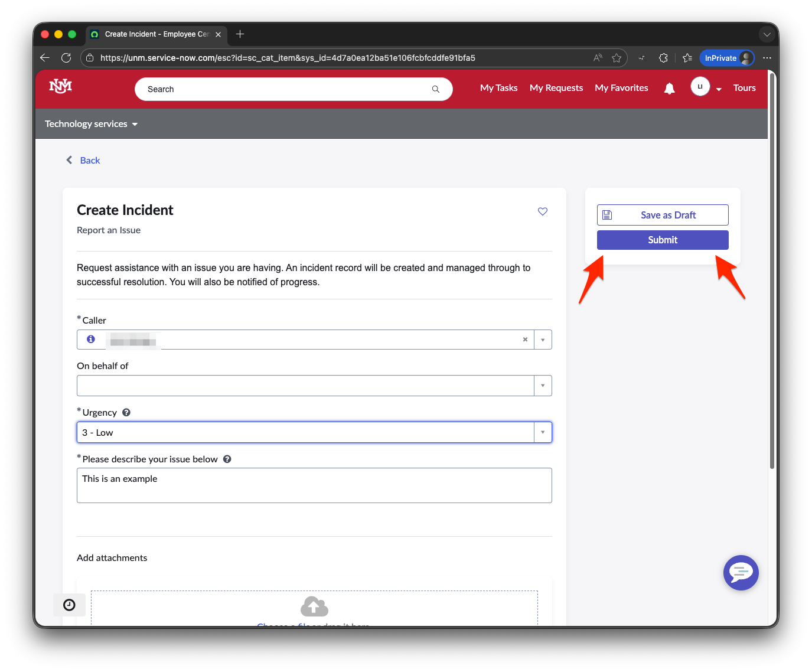Click the clock history icon at bottom left
Image resolution: width=812 pixels, height=672 pixels.
coord(69,605)
